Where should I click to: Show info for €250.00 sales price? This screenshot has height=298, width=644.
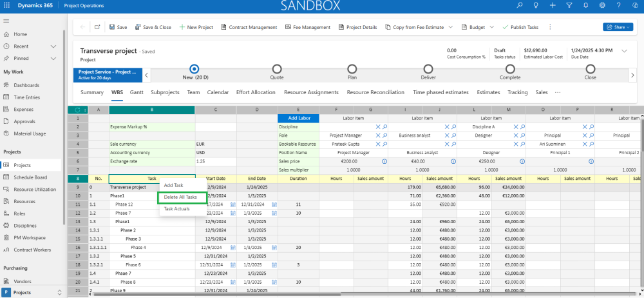522,161
